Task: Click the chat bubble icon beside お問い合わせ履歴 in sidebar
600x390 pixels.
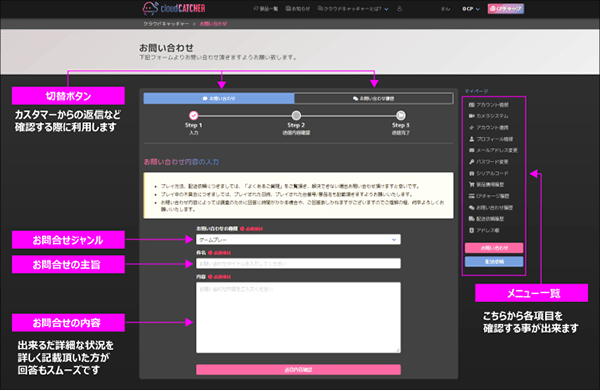Action: point(471,207)
